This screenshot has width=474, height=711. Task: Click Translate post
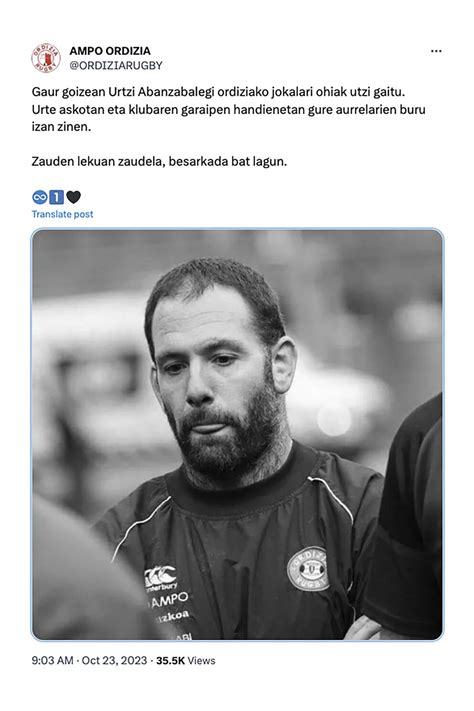pos(62,214)
